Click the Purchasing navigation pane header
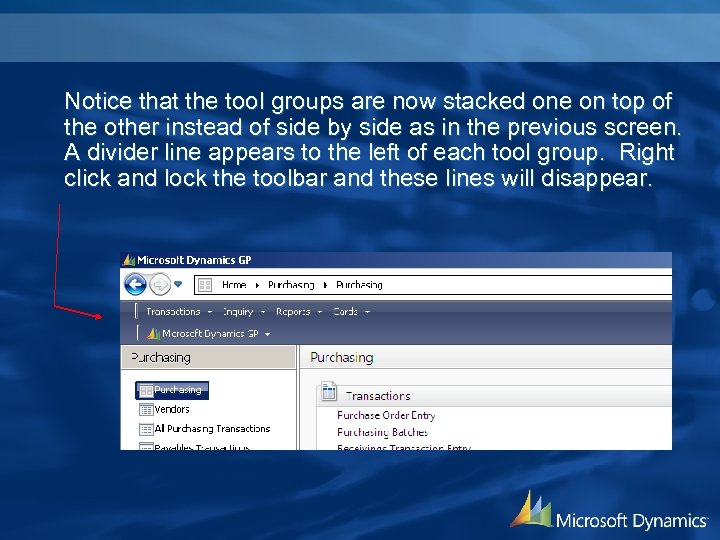 (208, 358)
